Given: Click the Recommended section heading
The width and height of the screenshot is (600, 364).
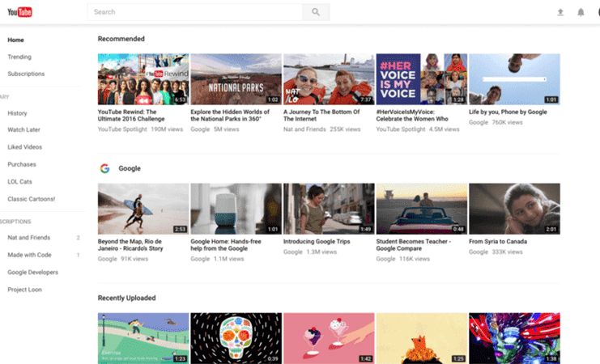Looking at the screenshot, I should pos(121,39).
